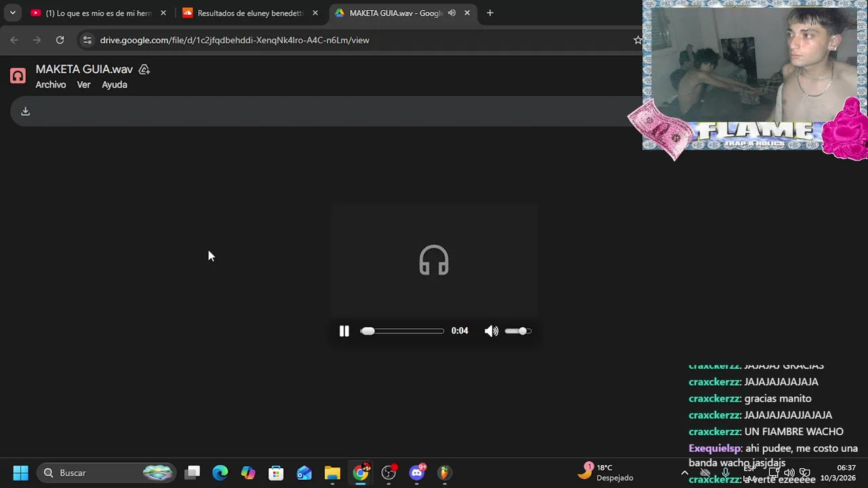The height and width of the screenshot is (488, 868).
Task: Launch Microsoft Edge from taskbar
Action: (220, 472)
